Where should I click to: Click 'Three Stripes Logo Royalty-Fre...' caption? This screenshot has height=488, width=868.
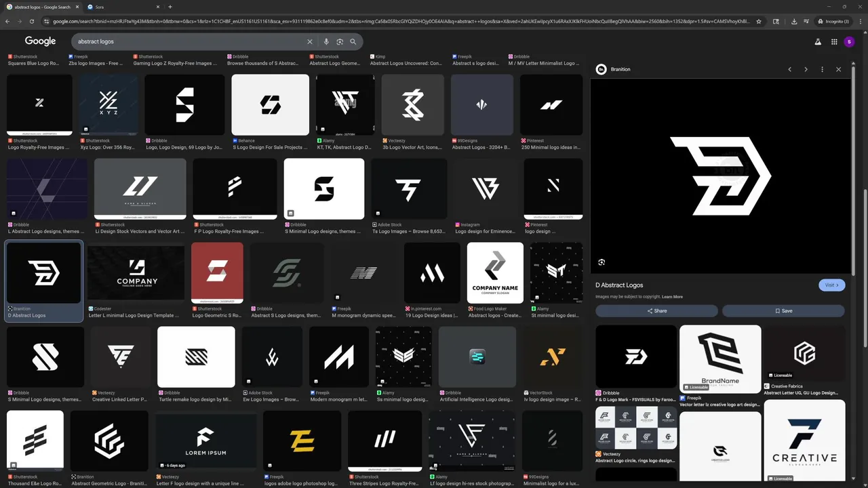[x=385, y=484]
